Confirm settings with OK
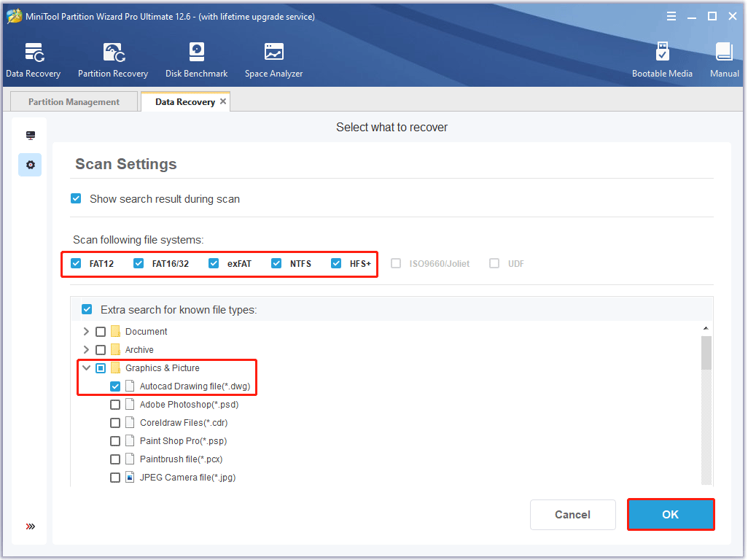Viewport: 748px width, 560px height. coord(670,514)
